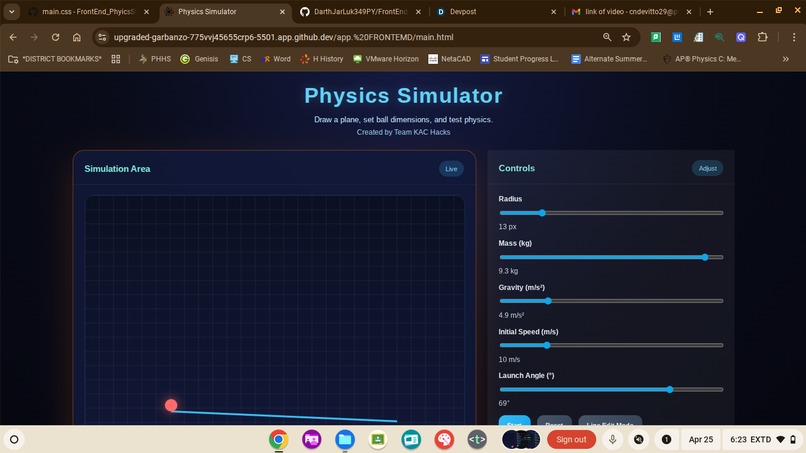Bookmark this page with the star icon

pyautogui.click(x=626, y=37)
